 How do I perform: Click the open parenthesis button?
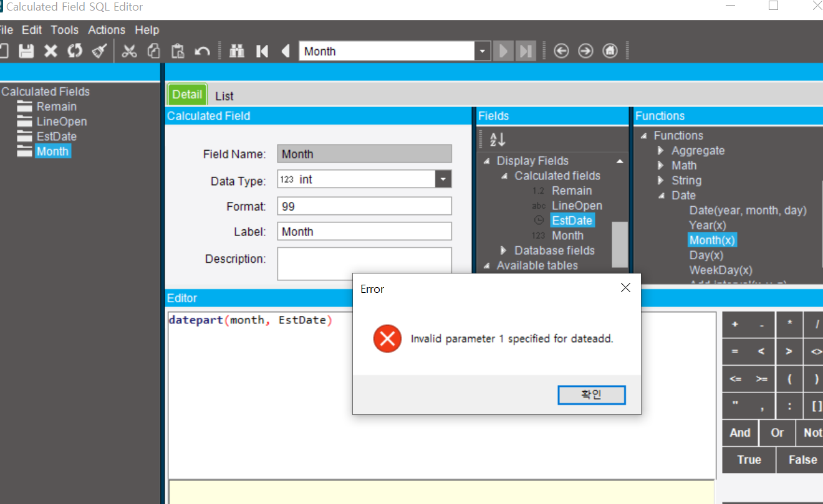(789, 379)
